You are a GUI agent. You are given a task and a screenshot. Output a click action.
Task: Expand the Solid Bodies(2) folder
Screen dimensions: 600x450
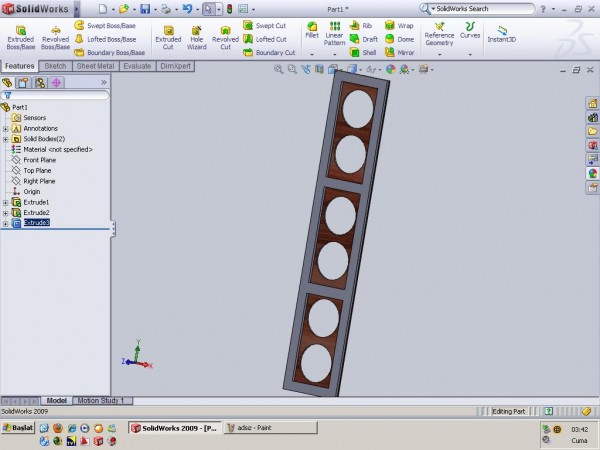coord(6,138)
